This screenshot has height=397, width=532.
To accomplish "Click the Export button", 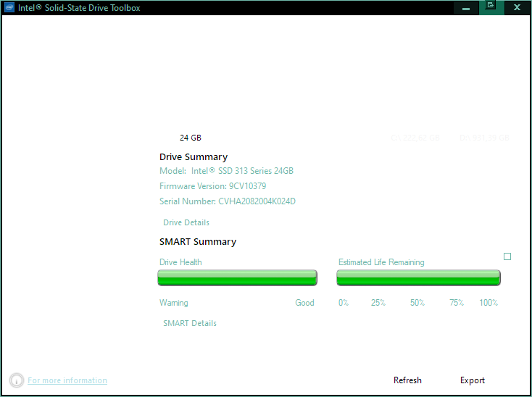I will 473,380.
